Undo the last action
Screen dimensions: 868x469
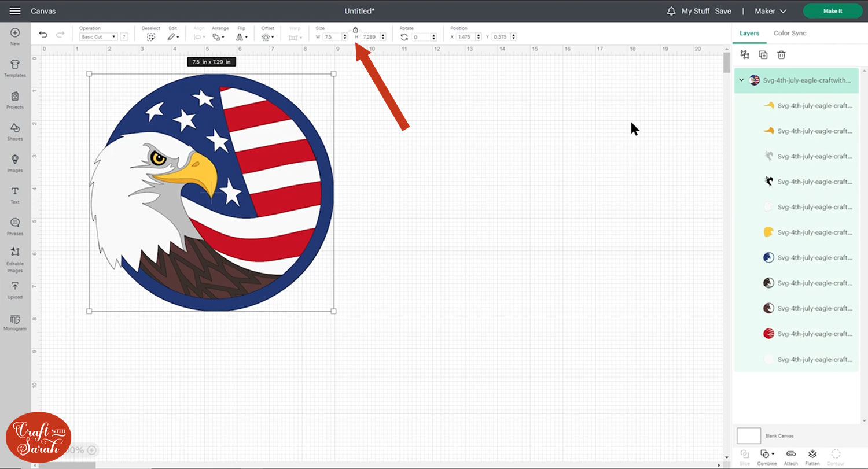click(x=43, y=35)
